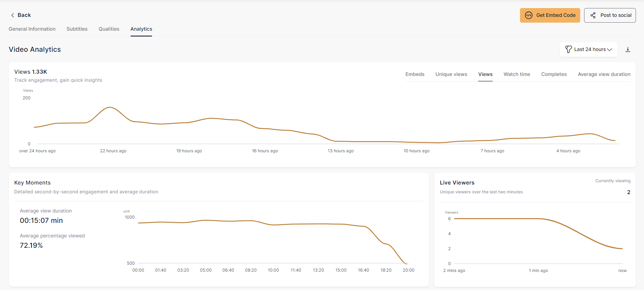This screenshot has height=290, width=644.
Task: Click the 00:00 label in Key Moments
Action: pyautogui.click(x=138, y=270)
